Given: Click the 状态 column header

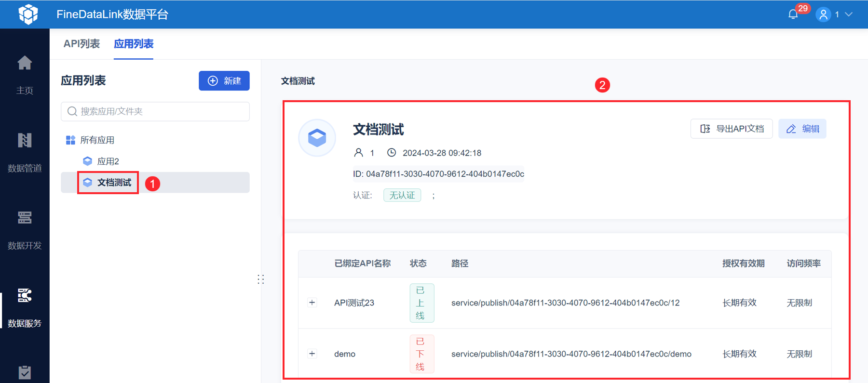Looking at the screenshot, I should tap(418, 264).
